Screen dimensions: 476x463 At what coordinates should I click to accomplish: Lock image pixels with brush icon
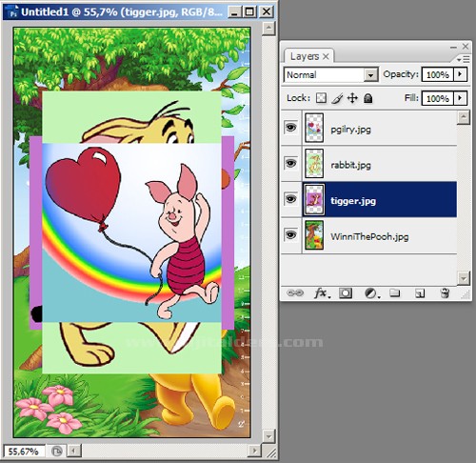tap(337, 98)
